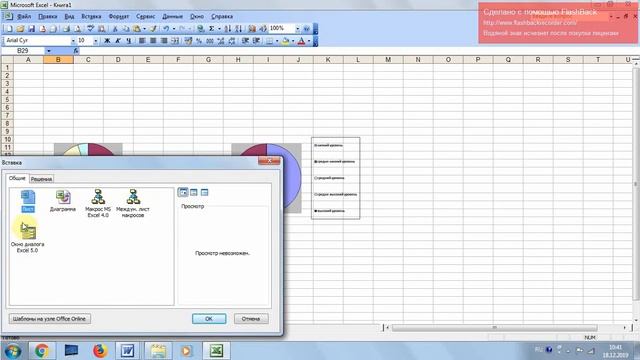The width and height of the screenshot is (640, 360).
Task: Click the Firefox icon in the taskbar
Action: click(100, 351)
